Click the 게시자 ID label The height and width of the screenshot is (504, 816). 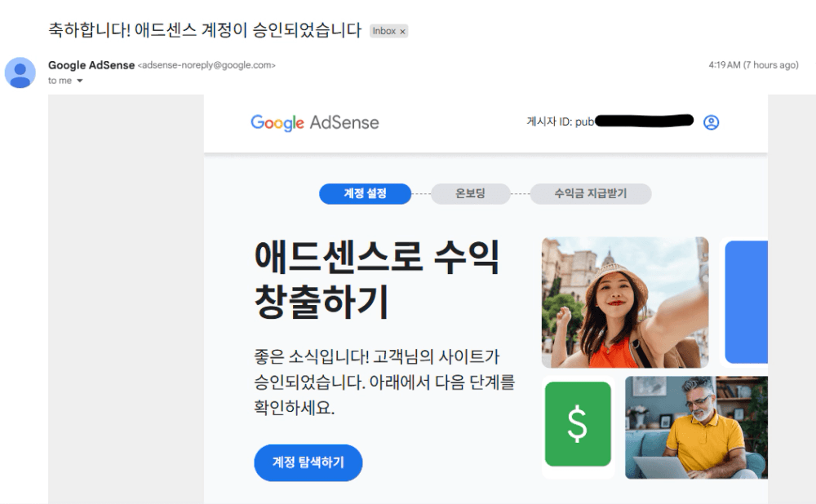click(560, 122)
